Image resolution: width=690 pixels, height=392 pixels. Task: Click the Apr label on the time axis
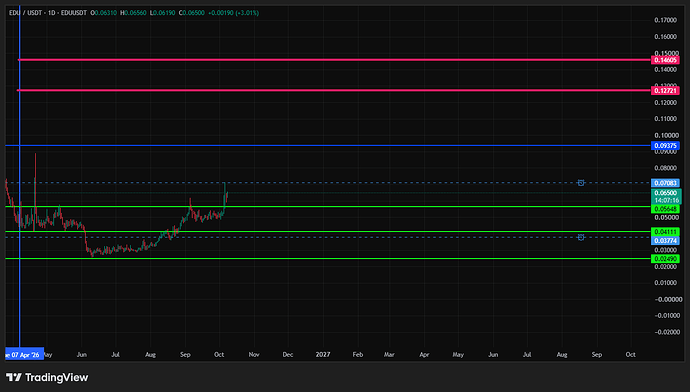[424, 355]
